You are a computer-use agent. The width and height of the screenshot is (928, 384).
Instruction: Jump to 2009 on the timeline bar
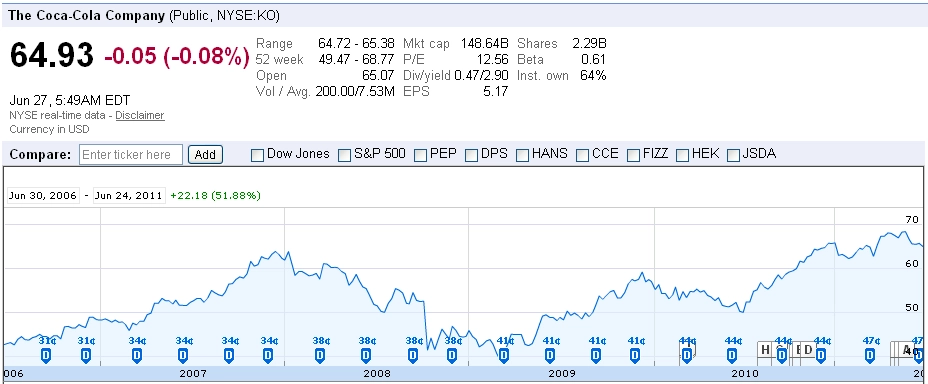click(x=562, y=373)
